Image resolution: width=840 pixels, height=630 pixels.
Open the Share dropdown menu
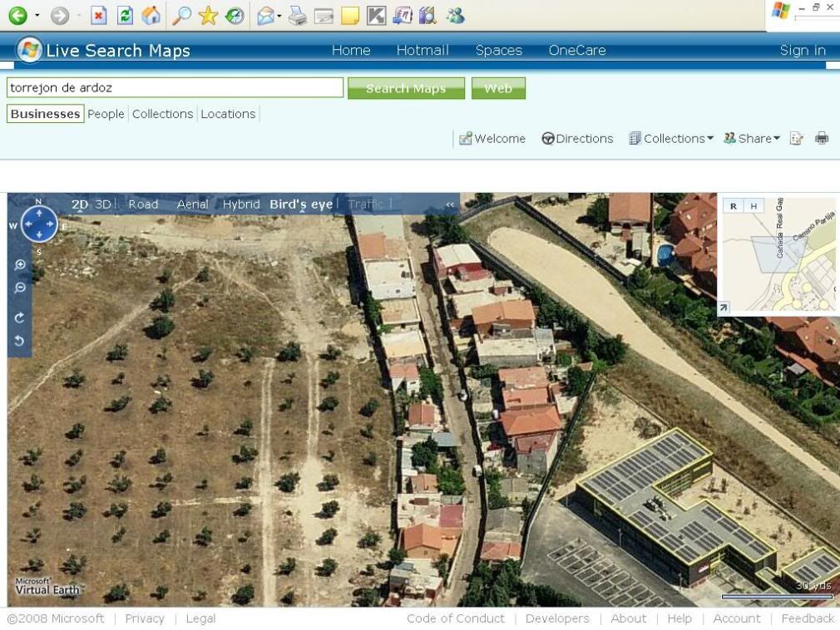click(x=753, y=139)
